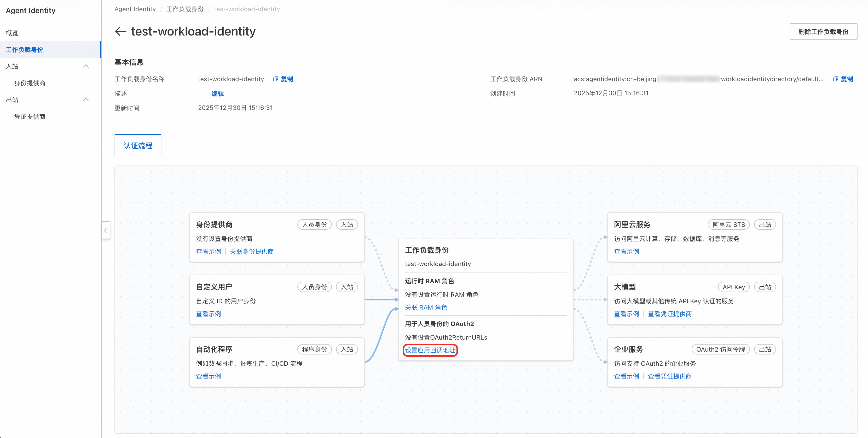Click the back arrow next to test-workload-identity
The width and height of the screenshot is (868, 438).
pos(120,31)
